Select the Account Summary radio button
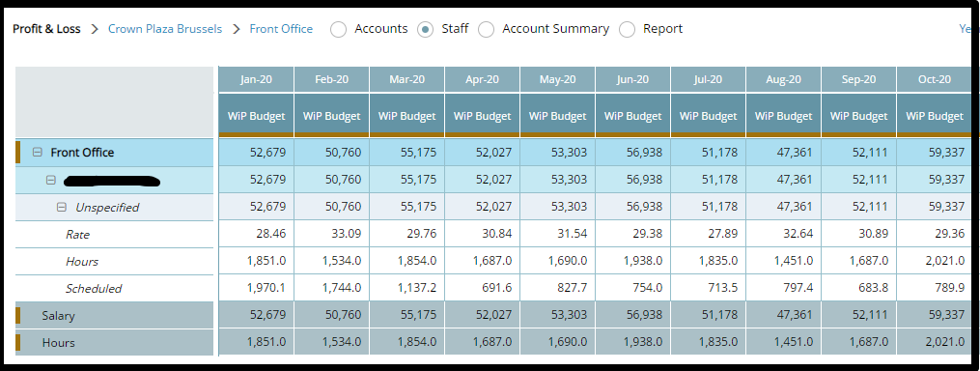 tap(487, 29)
